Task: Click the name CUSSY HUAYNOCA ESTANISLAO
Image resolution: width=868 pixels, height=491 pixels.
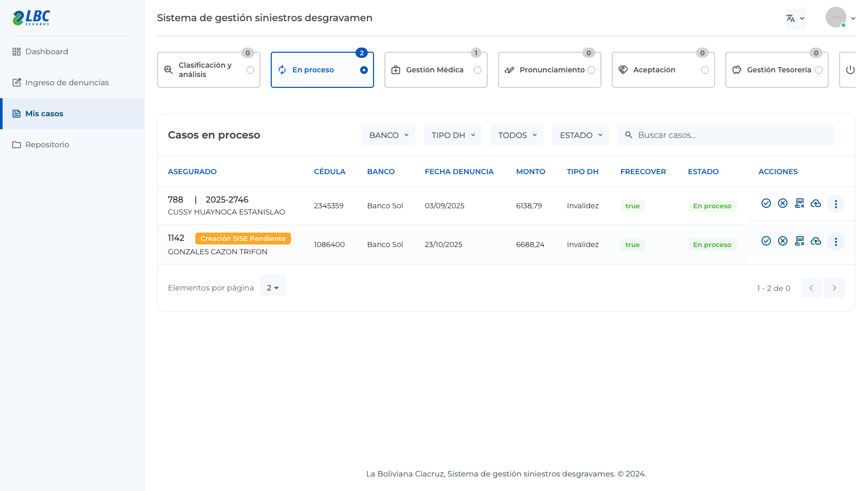Action: [x=226, y=212]
